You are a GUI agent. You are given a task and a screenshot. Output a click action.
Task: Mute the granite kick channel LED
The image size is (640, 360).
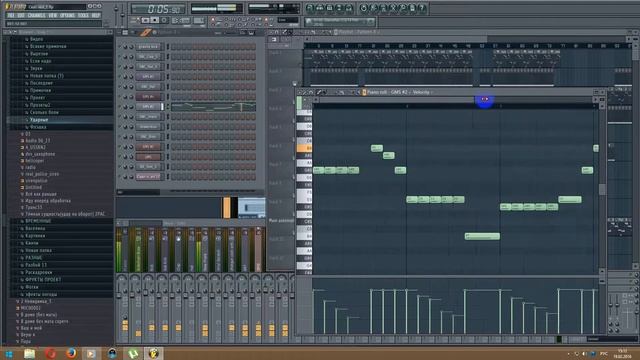[120, 47]
